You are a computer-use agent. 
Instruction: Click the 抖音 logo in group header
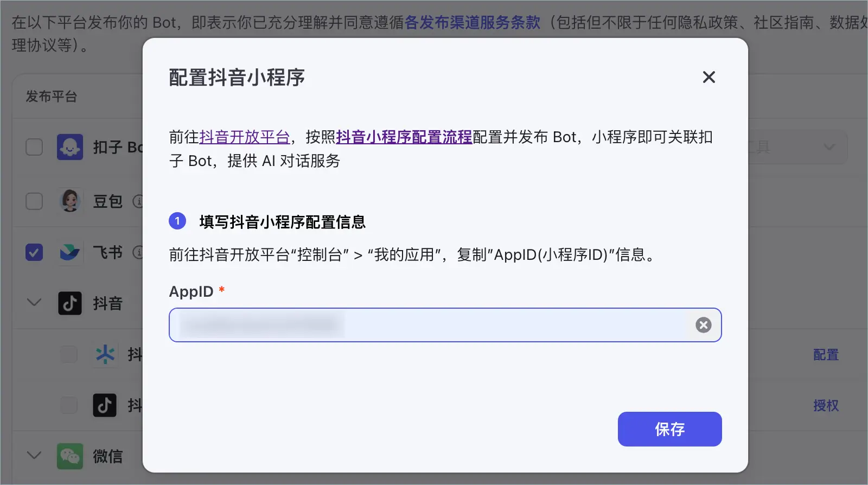(70, 303)
